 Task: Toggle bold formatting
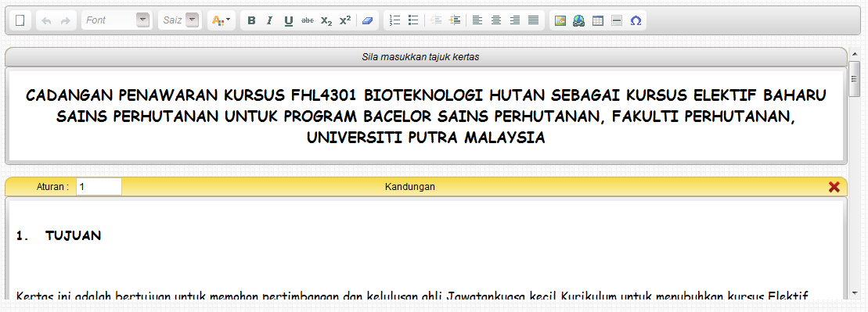[x=251, y=20]
